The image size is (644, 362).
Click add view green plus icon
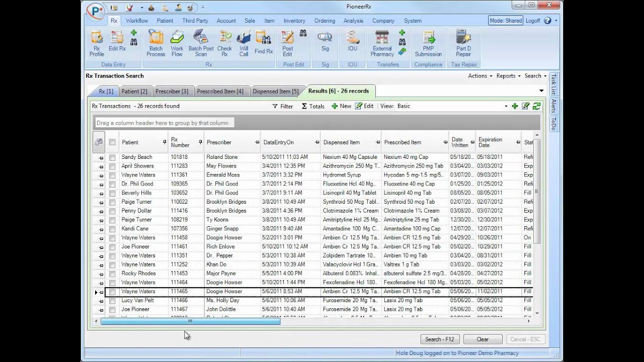pyautogui.click(x=515, y=106)
